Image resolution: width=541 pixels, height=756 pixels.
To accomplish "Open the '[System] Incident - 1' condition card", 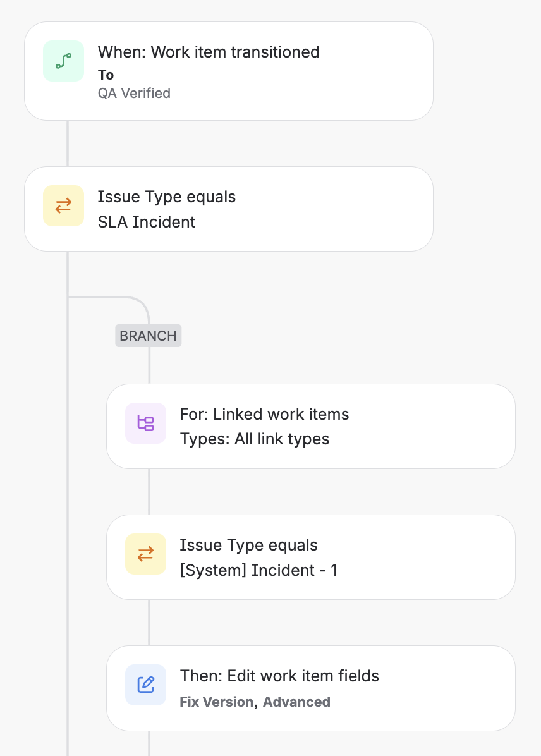I will pos(311,558).
